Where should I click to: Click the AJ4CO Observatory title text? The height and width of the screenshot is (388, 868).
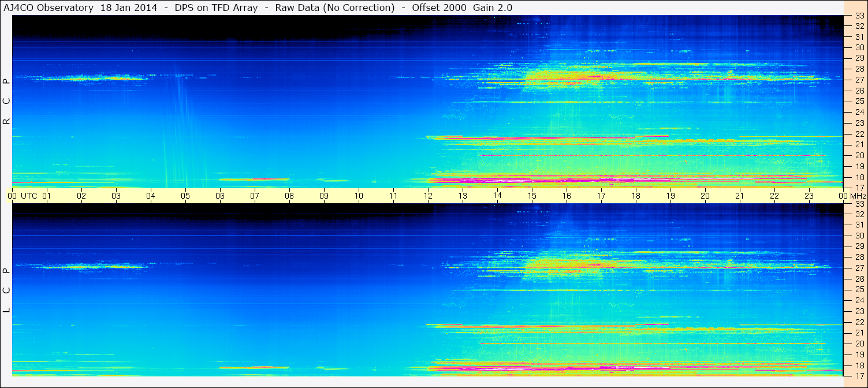click(49, 8)
